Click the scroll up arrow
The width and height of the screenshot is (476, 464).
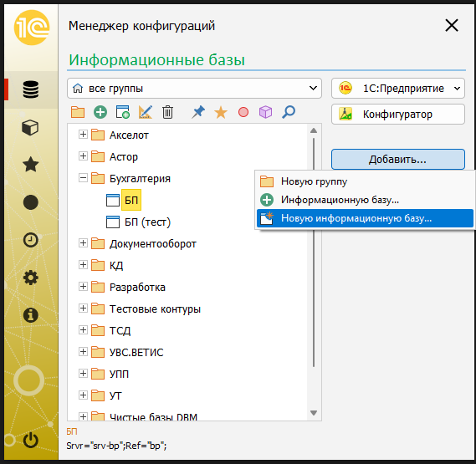coord(314,130)
